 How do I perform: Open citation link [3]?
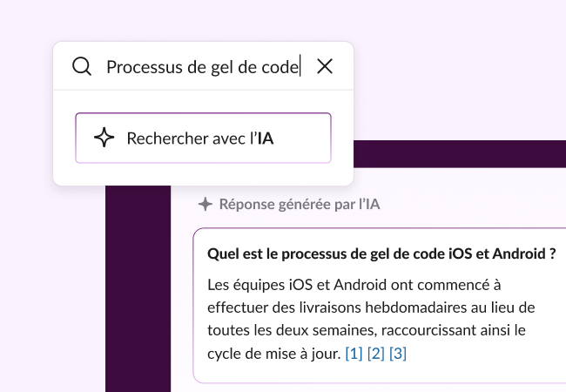(x=398, y=354)
